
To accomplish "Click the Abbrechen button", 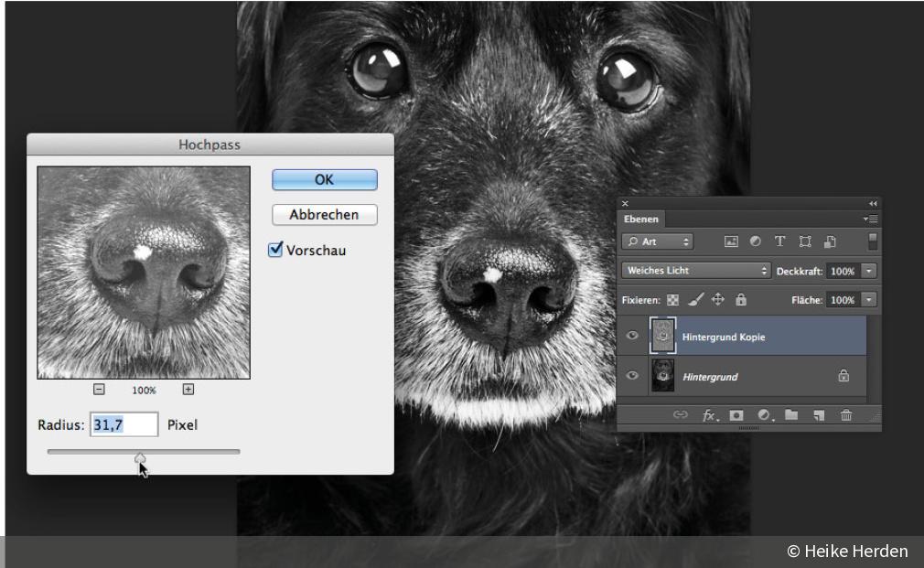I will point(324,215).
